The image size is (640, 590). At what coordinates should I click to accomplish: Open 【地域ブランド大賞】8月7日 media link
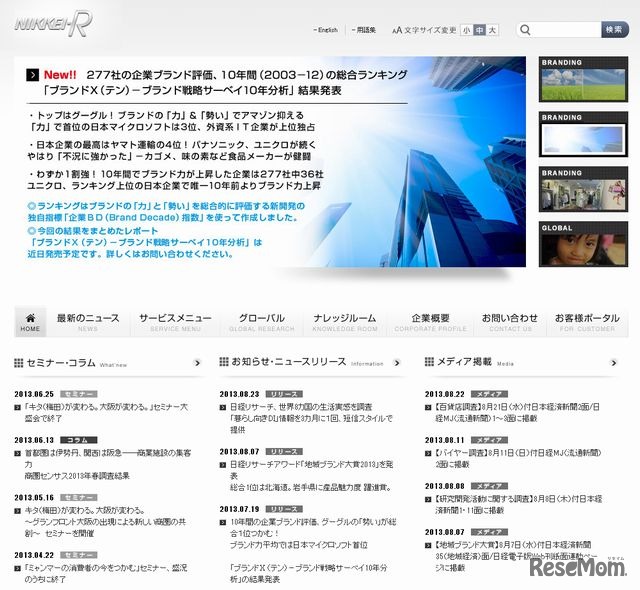[x=516, y=556]
